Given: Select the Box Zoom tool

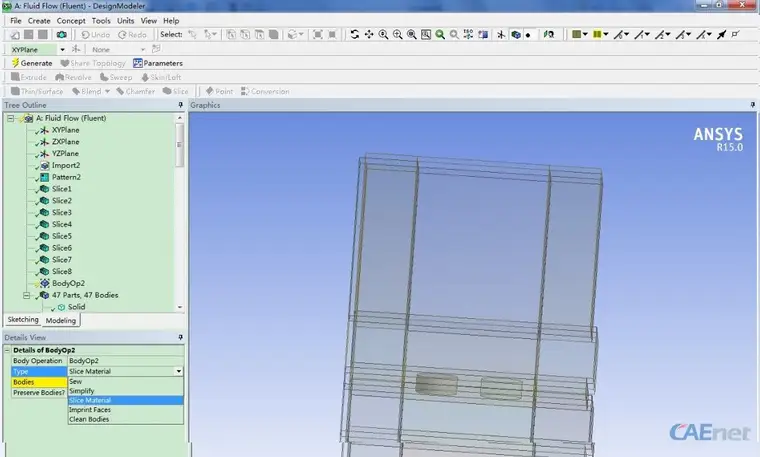Looking at the screenshot, I should click(397, 34).
